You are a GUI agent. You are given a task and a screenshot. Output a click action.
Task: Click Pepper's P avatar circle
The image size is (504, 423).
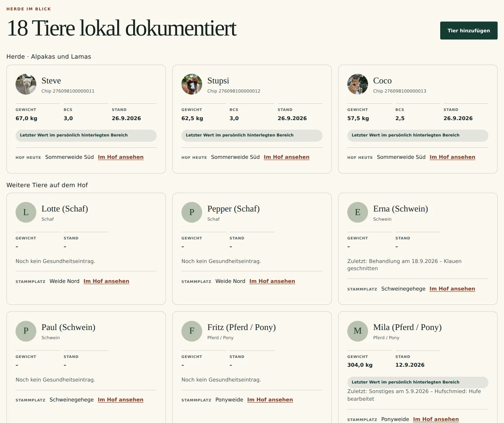pyautogui.click(x=192, y=212)
